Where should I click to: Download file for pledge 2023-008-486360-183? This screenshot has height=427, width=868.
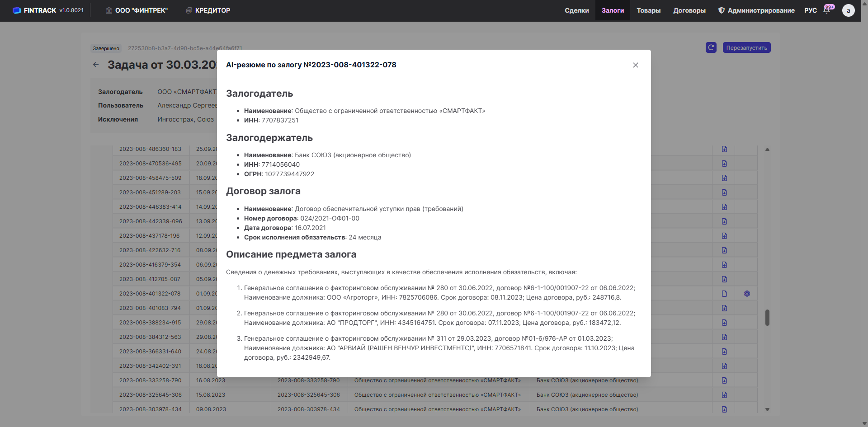point(724,149)
